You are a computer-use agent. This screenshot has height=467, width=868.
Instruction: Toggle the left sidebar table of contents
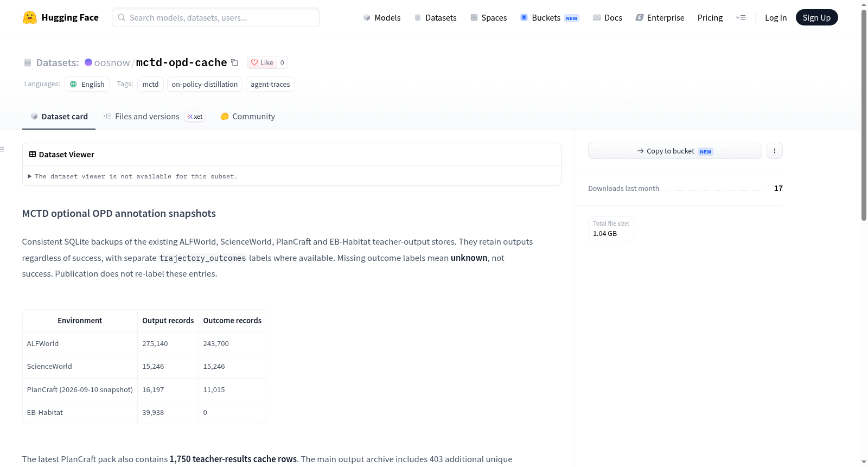[x=3, y=149]
